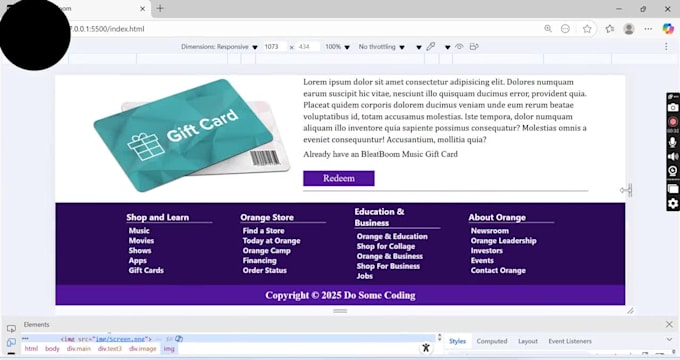Close the DevTools panel
The height and width of the screenshot is (360, 680).
point(669,324)
